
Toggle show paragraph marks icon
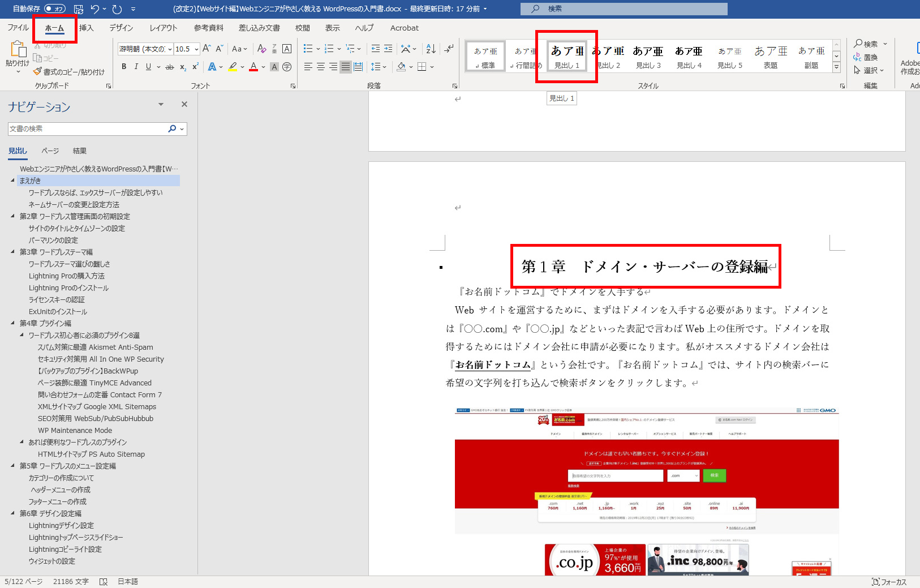449,49
